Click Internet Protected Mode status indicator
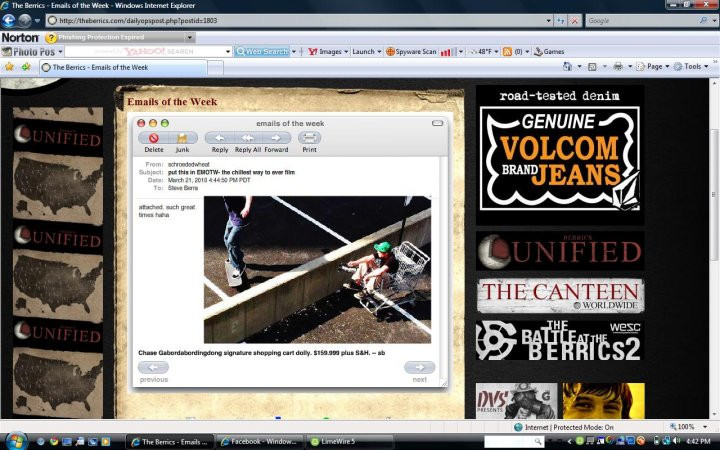The height and width of the screenshot is (450, 720). click(563, 427)
